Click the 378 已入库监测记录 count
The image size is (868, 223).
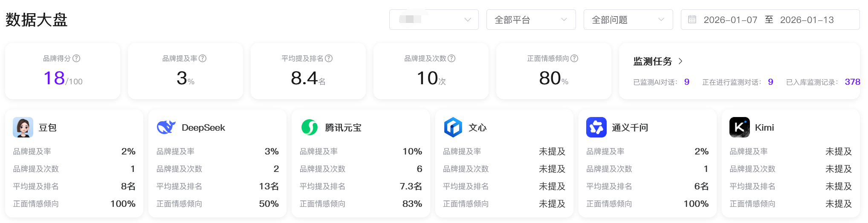852,82
